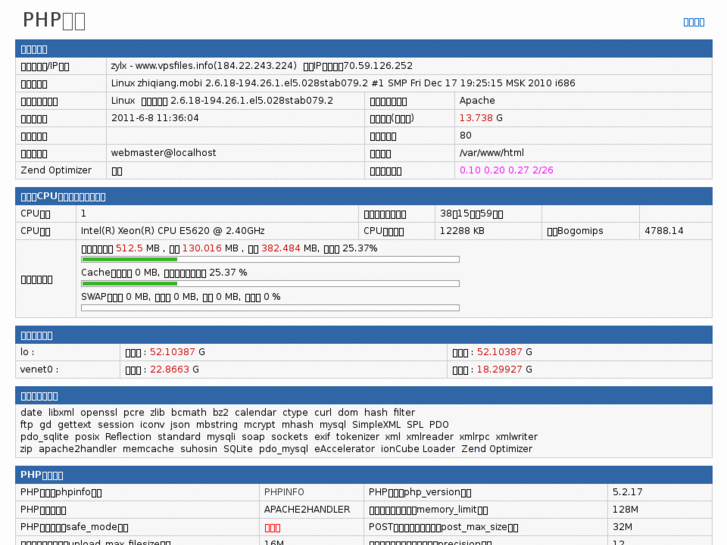Screen dimensions: 727x545
Task: Select the red safe_mode status value
Action: pyautogui.click(x=272, y=528)
